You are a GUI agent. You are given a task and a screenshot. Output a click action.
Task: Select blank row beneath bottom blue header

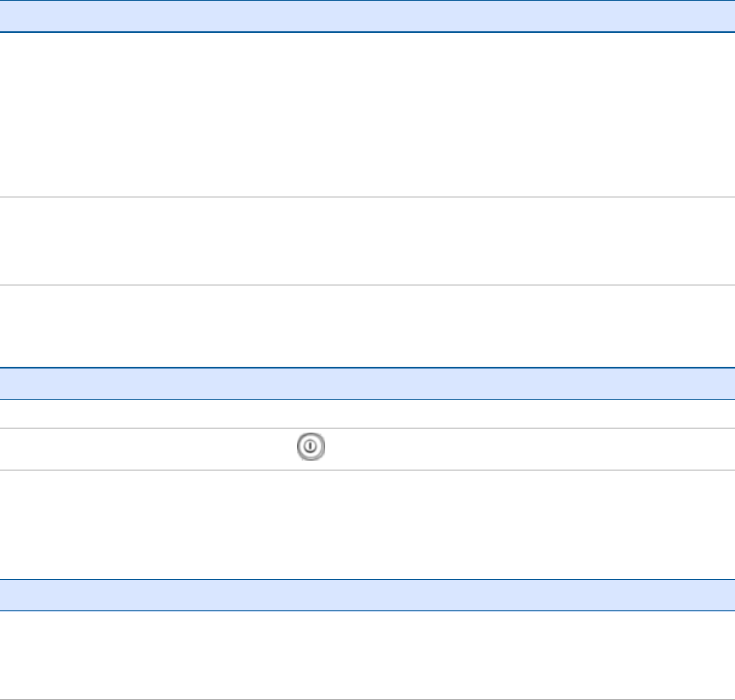pos(367,655)
